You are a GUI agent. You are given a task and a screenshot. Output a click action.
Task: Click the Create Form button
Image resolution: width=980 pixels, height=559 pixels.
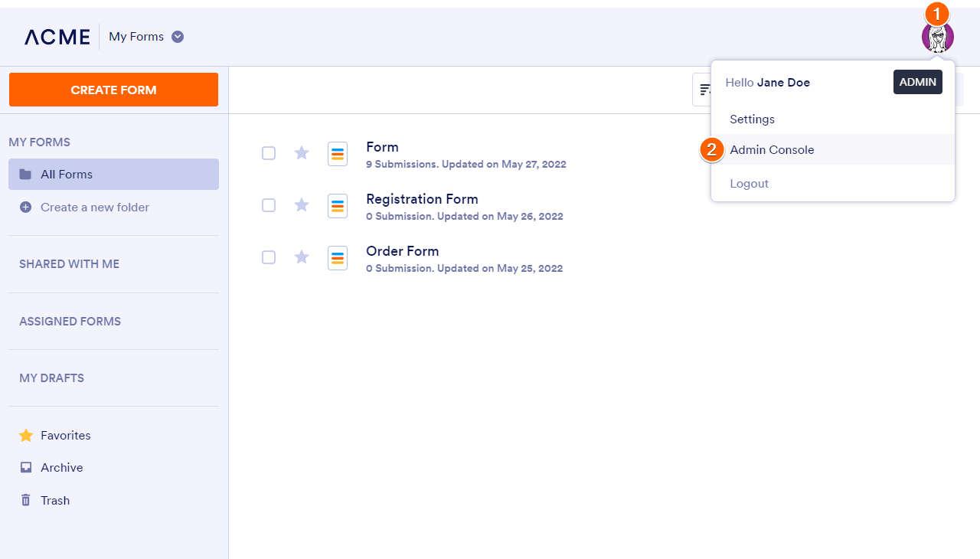tap(113, 90)
